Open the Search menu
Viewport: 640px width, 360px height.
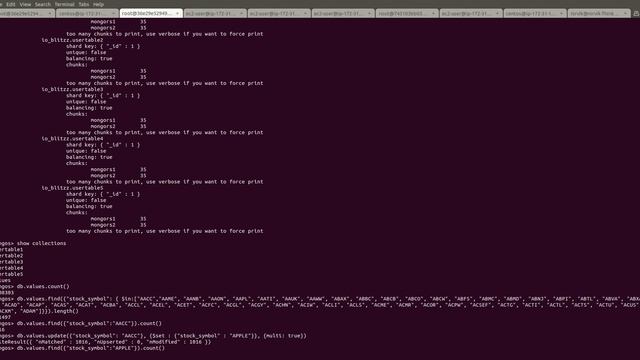[x=42, y=4]
